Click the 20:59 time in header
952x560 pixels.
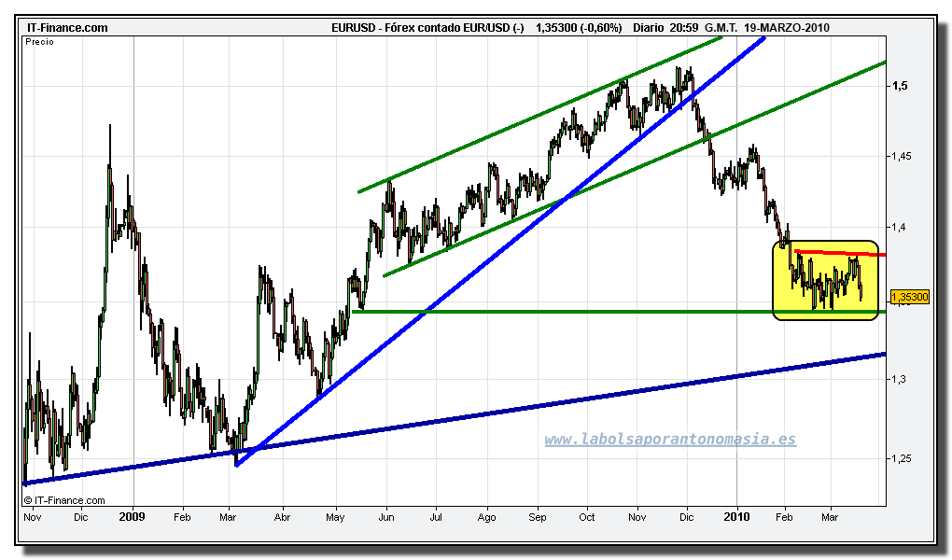(683, 28)
